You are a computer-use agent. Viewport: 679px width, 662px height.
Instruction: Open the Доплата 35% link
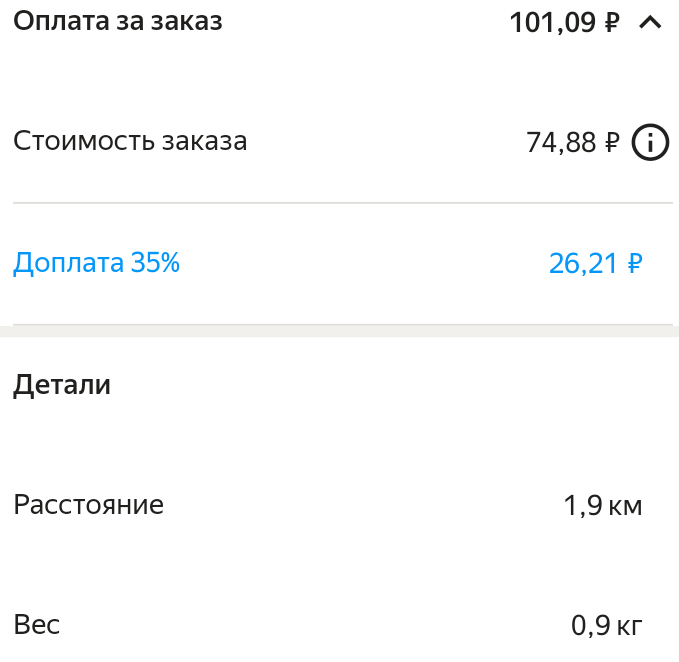click(x=96, y=263)
